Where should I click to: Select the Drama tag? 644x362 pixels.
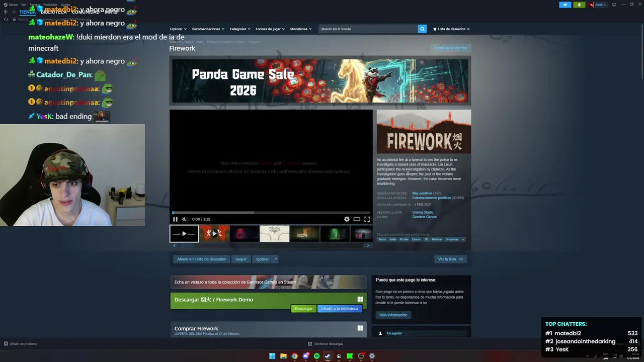point(416,239)
